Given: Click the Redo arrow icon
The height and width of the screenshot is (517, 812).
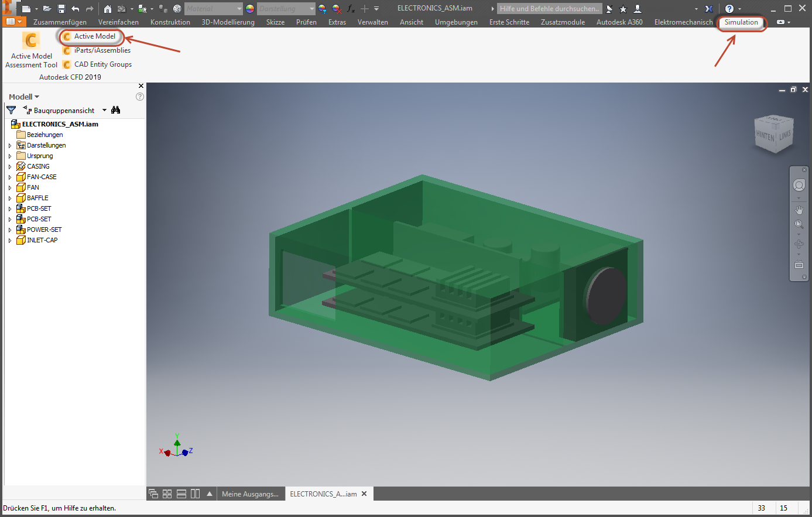Looking at the screenshot, I should point(90,9).
